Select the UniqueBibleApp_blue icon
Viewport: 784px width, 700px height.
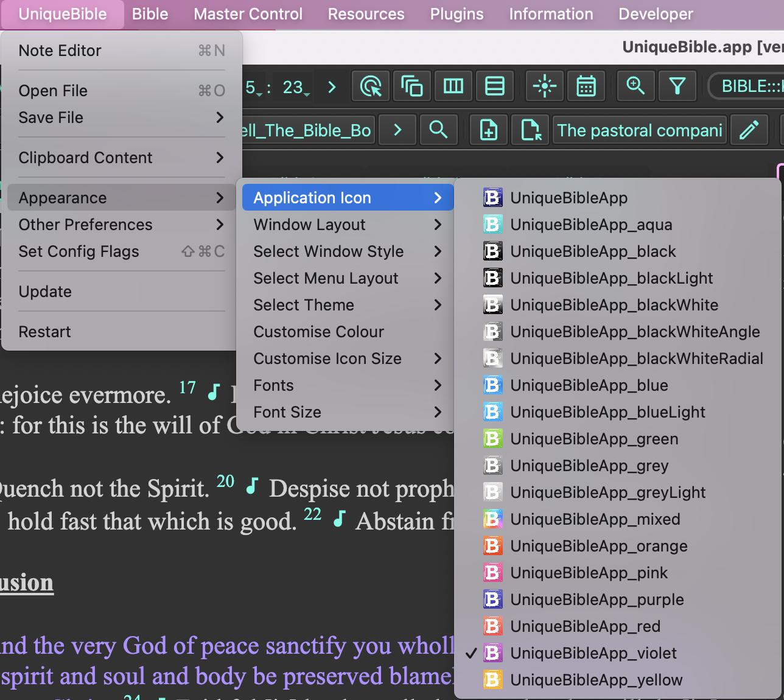click(x=618, y=385)
